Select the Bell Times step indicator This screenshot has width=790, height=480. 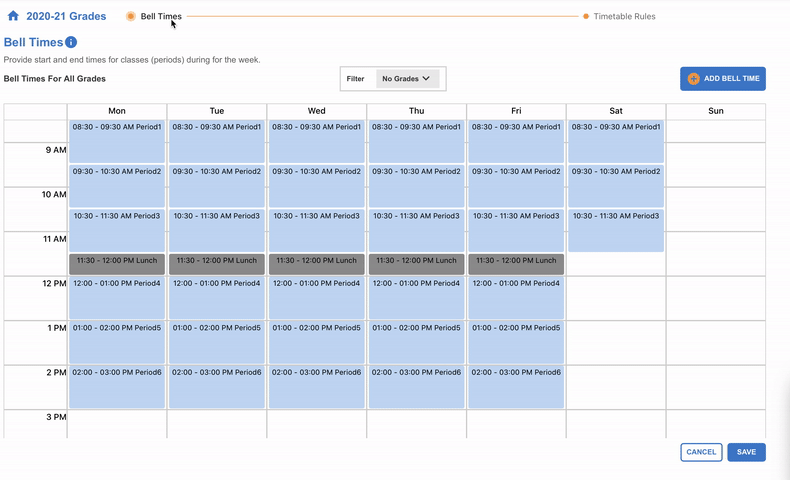pyautogui.click(x=130, y=16)
